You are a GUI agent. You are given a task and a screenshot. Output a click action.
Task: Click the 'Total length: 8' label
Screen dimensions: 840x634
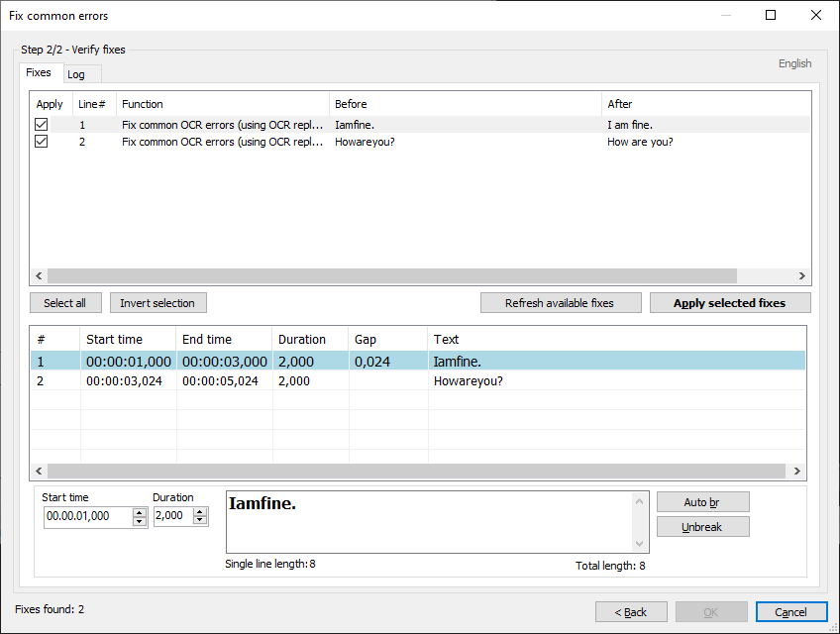click(610, 566)
